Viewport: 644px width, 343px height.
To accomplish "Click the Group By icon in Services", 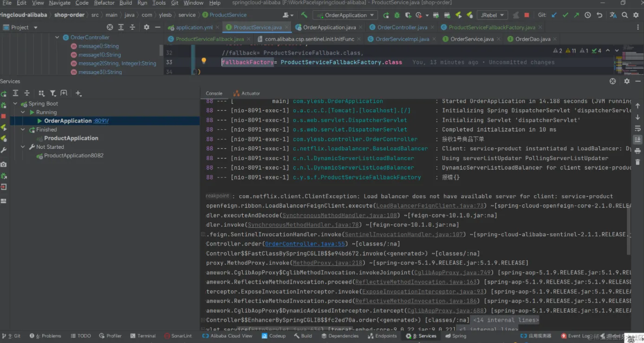I will 41,93.
